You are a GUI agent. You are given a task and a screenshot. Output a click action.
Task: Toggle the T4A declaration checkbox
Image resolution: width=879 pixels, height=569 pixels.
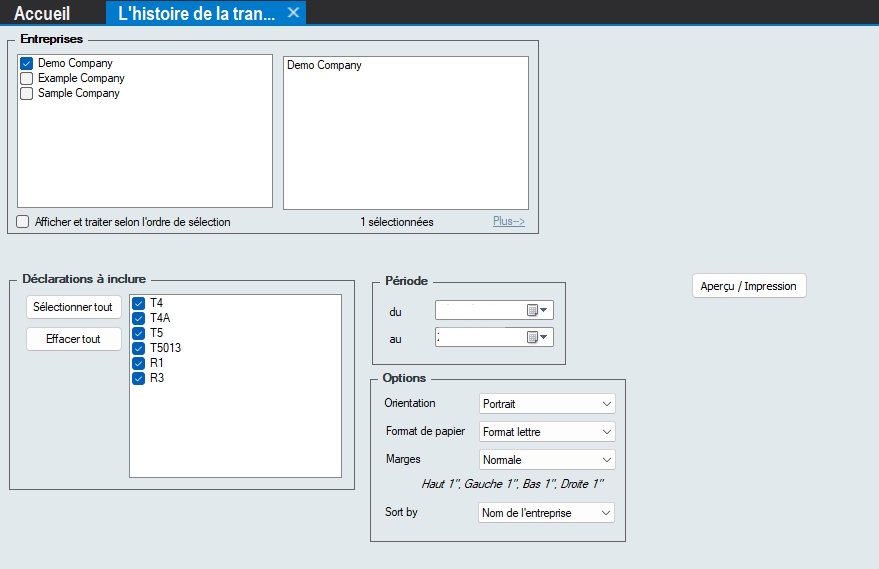(139, 319)
